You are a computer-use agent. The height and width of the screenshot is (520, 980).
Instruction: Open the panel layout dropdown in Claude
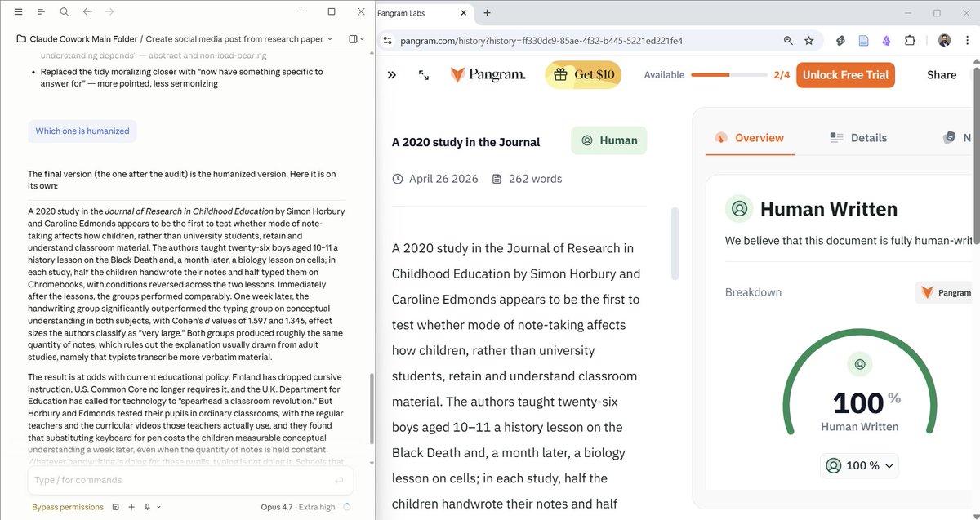(357, 39)
